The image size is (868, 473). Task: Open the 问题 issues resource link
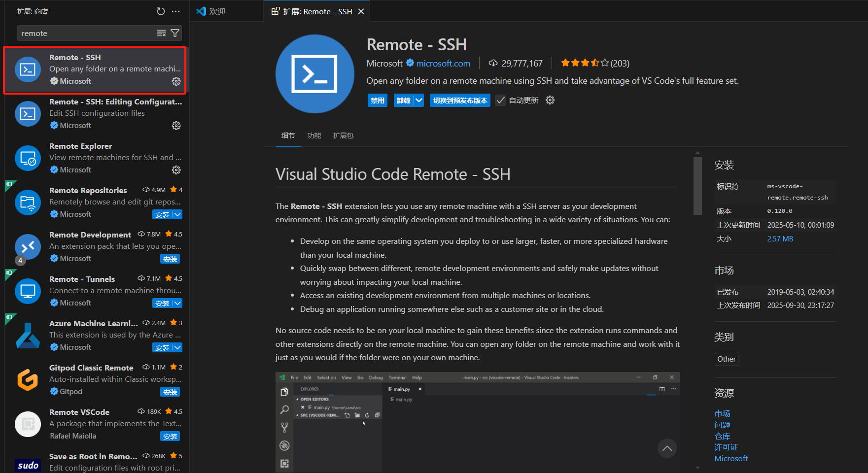(722, 425)
